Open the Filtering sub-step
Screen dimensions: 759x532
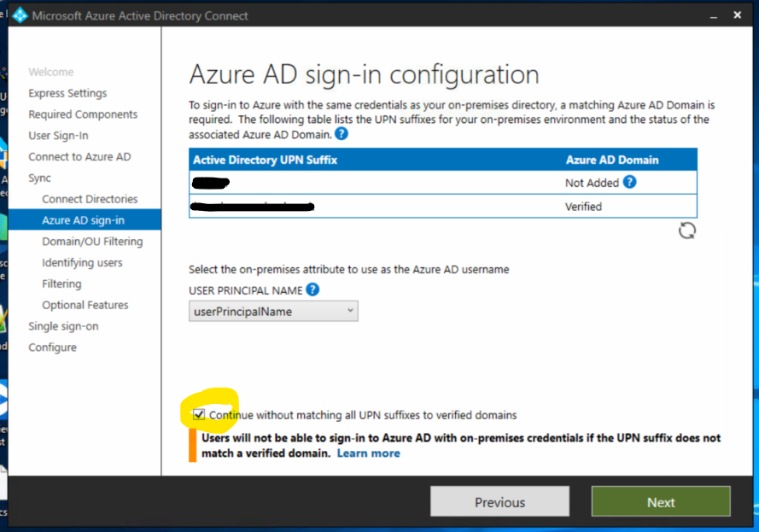coord(61,284)
